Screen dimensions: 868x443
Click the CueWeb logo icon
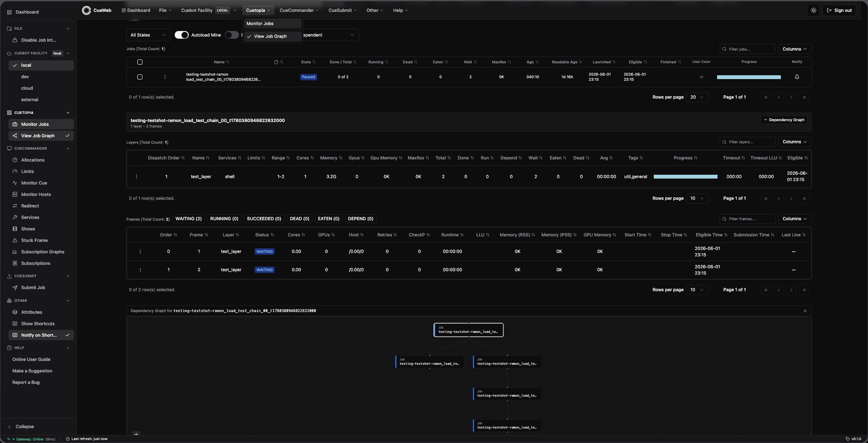pos(86,10)
